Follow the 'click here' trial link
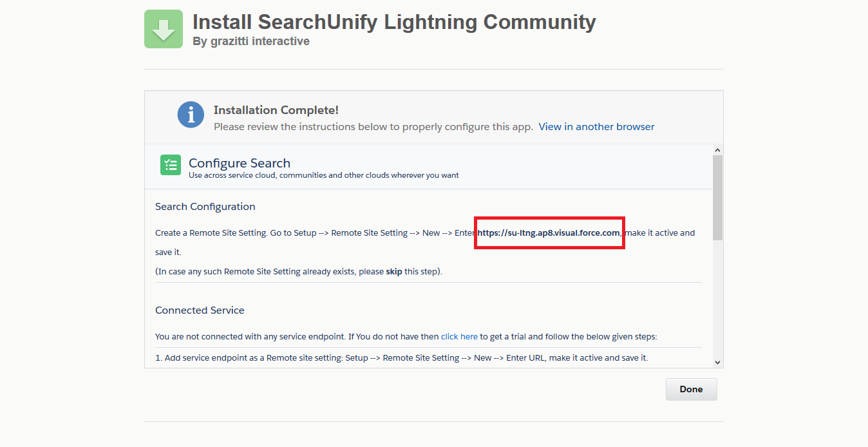The width and height of the screenshot is (868, 447). 459,336
